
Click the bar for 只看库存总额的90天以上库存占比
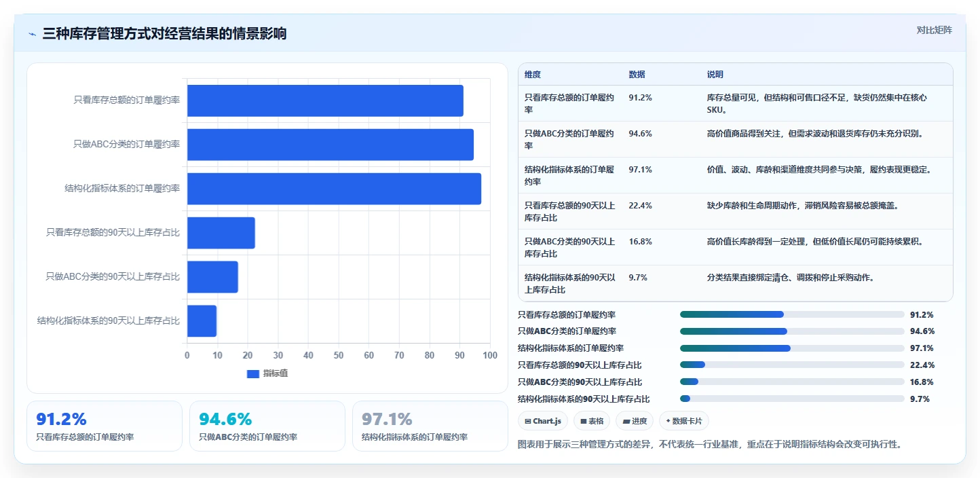[221, 233]
